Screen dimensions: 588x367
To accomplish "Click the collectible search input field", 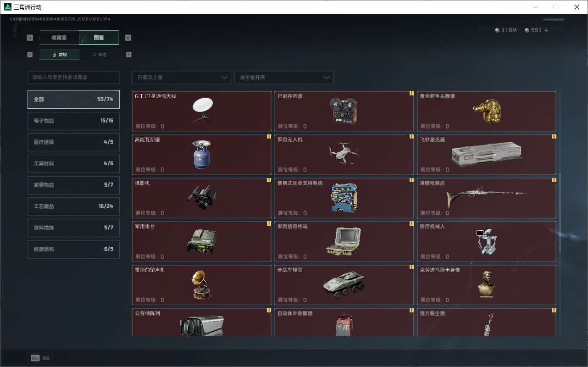I will pos(73,78).
